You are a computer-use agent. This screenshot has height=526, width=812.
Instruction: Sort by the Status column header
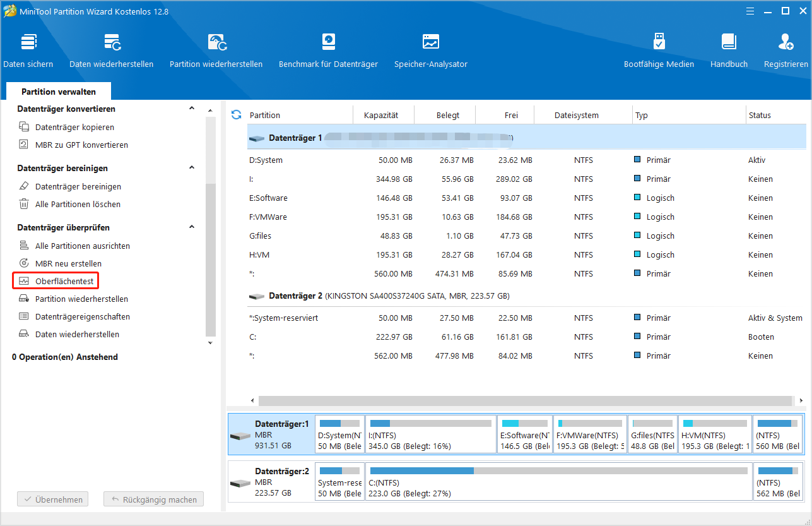tap(776, 115)
